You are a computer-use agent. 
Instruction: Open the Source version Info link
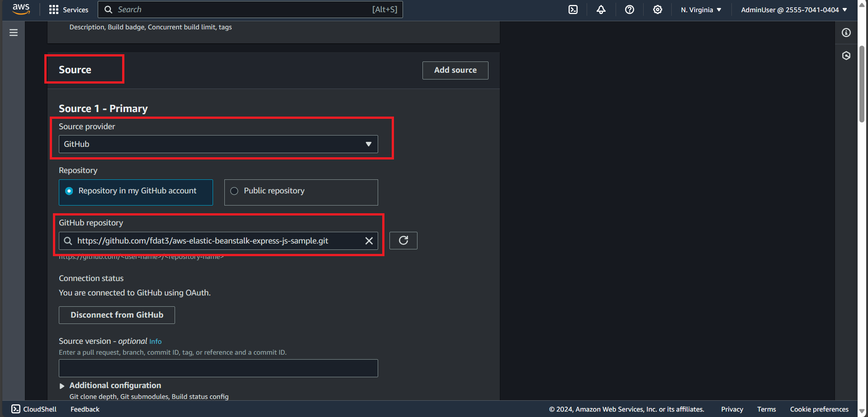155,342
